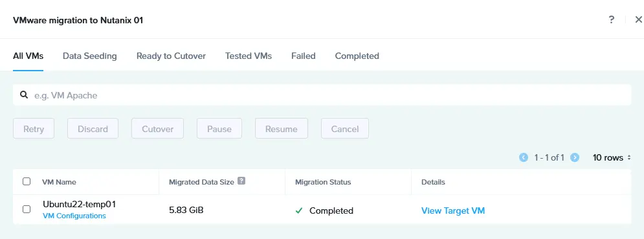Click the Cutover button
644x239 pixels.
tap(158, 129)
